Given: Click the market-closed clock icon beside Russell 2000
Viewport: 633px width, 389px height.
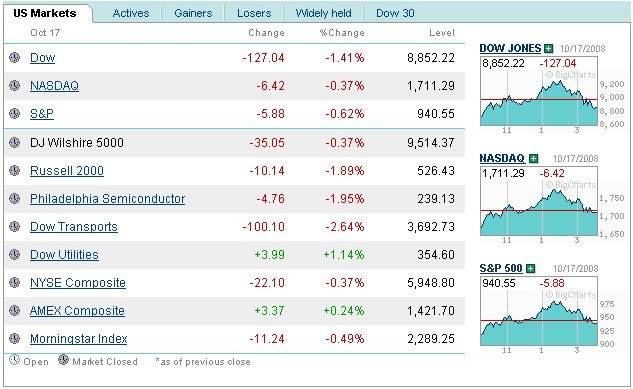Looking at the screenshot, I should [x=15, y=171].
